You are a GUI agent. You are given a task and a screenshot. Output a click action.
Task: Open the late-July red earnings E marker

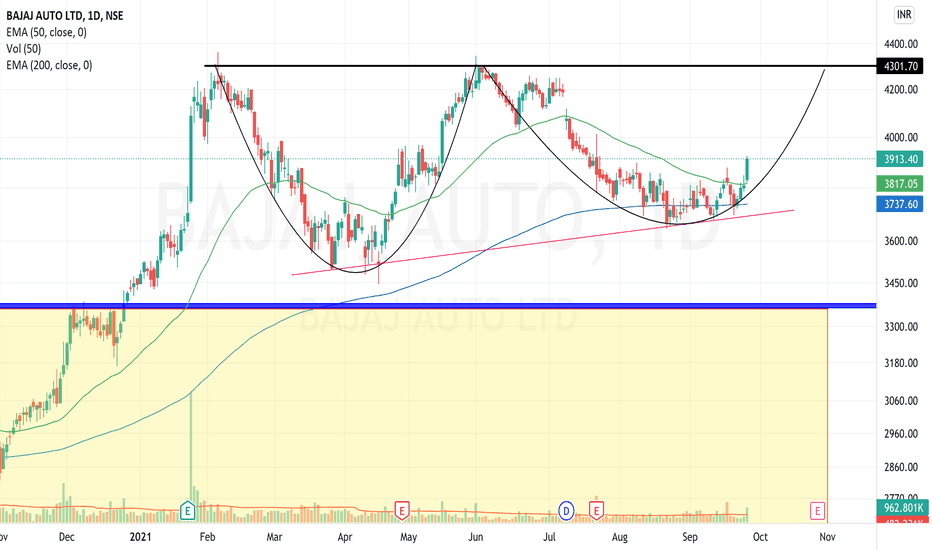(x=596, y=510)
